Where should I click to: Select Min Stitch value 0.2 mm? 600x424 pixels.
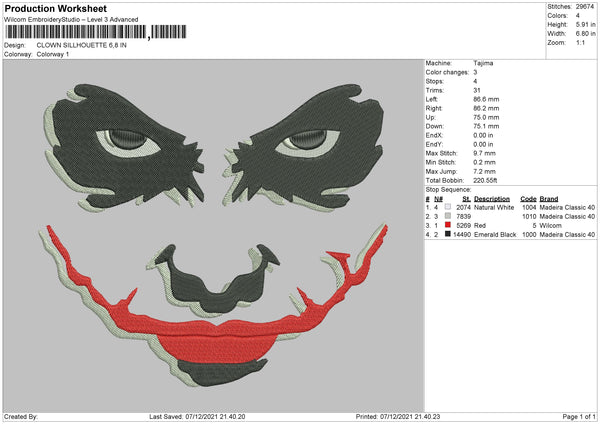(485, 162)
